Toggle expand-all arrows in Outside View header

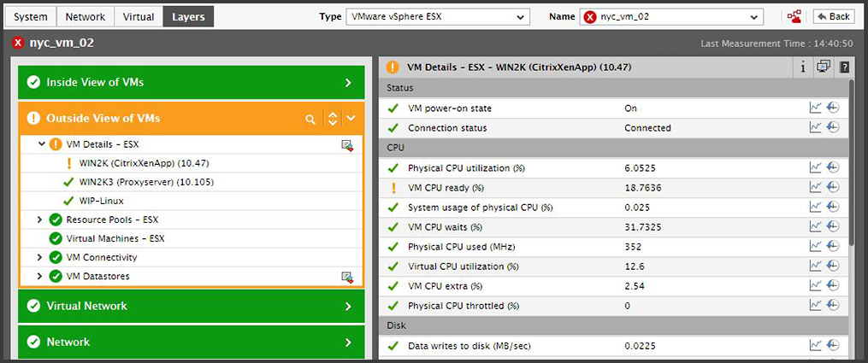coord(332,118)
